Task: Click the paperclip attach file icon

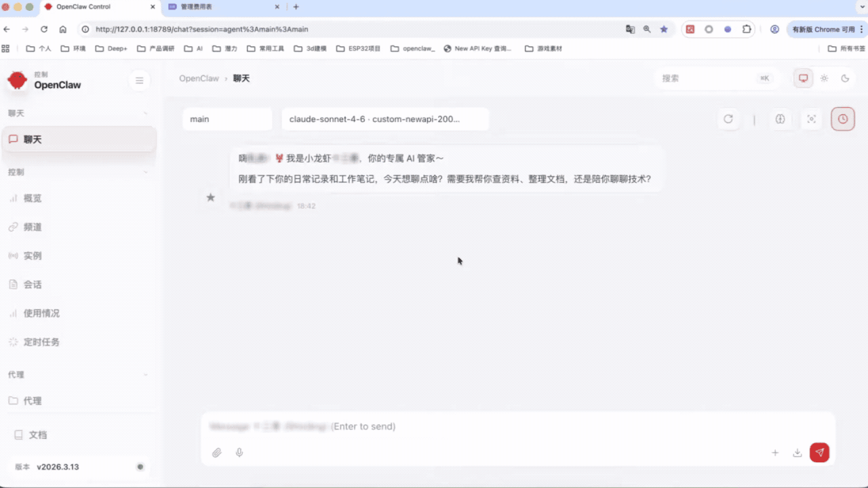Action: point(217,453)
